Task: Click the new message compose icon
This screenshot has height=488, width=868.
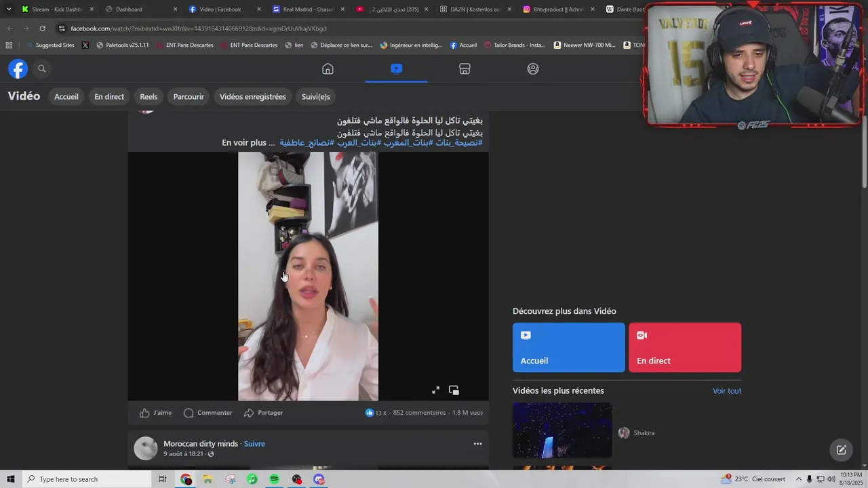Action: pos(841,450)
